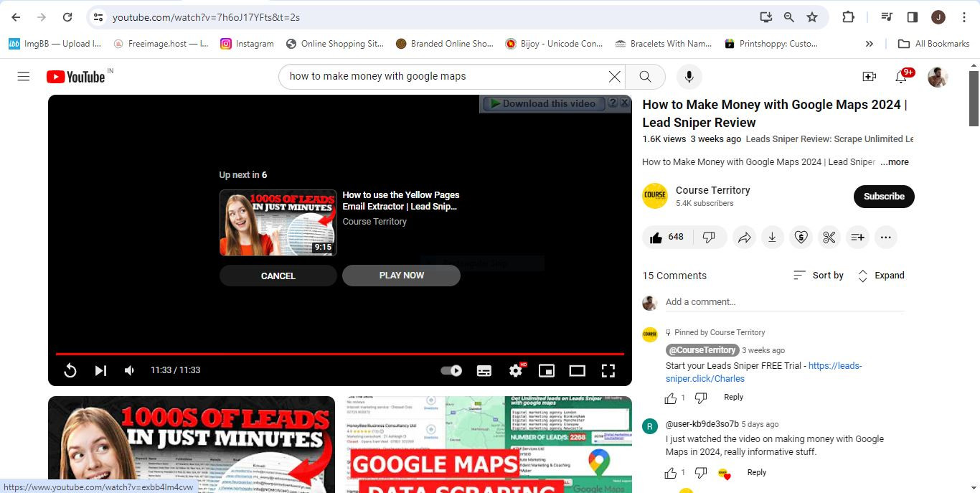980x493 pixels.
Task: Open the YouTube account avatar menu
Action: (938, 76)
